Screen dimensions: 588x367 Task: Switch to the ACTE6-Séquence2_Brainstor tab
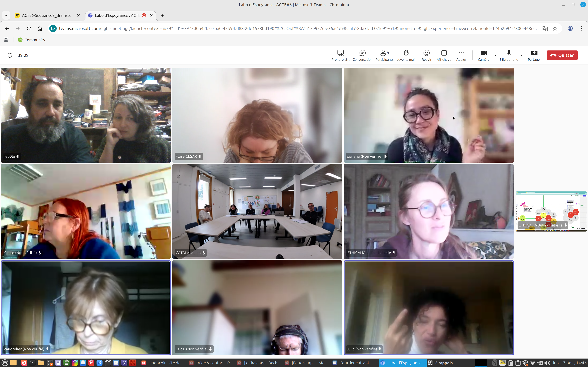click(47, 15)
